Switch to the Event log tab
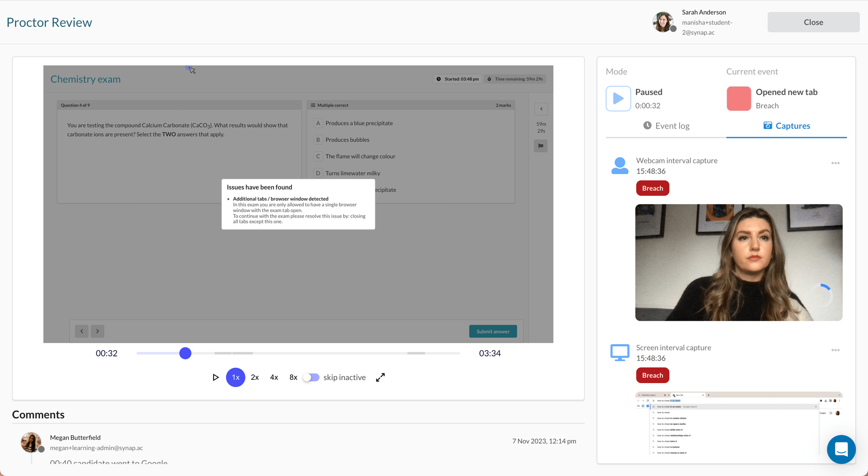 coord(666,126)
